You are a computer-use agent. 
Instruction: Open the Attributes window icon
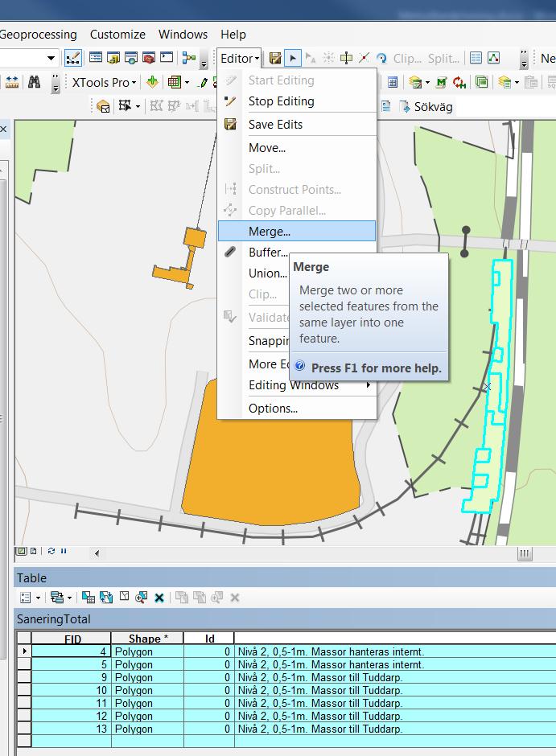476,59
